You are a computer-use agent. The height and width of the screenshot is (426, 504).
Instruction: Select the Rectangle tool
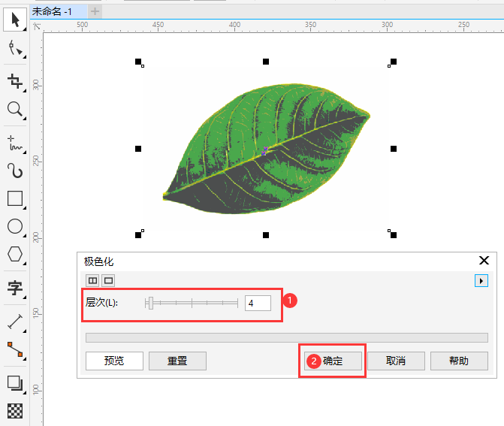tap(15, 198)
